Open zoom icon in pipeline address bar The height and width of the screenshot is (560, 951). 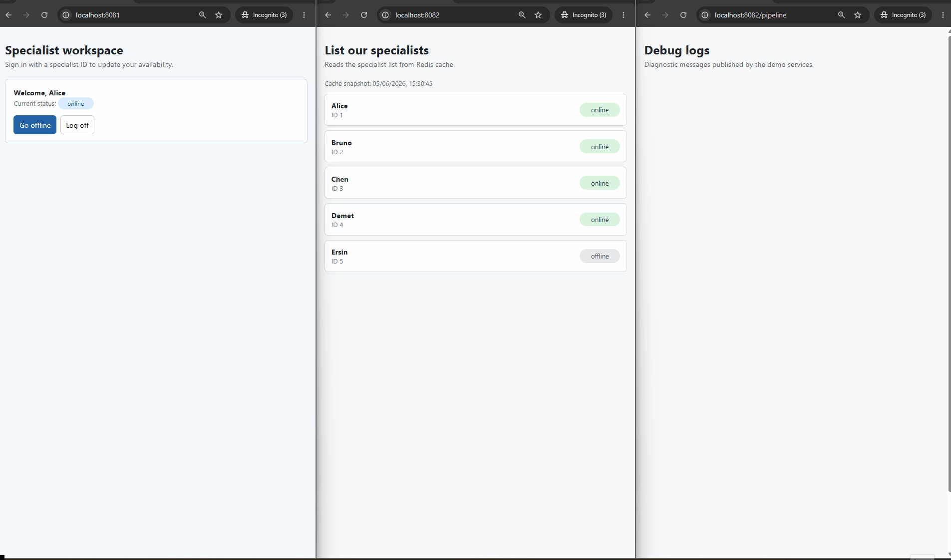pyautogui.click(x=842, y=15)
